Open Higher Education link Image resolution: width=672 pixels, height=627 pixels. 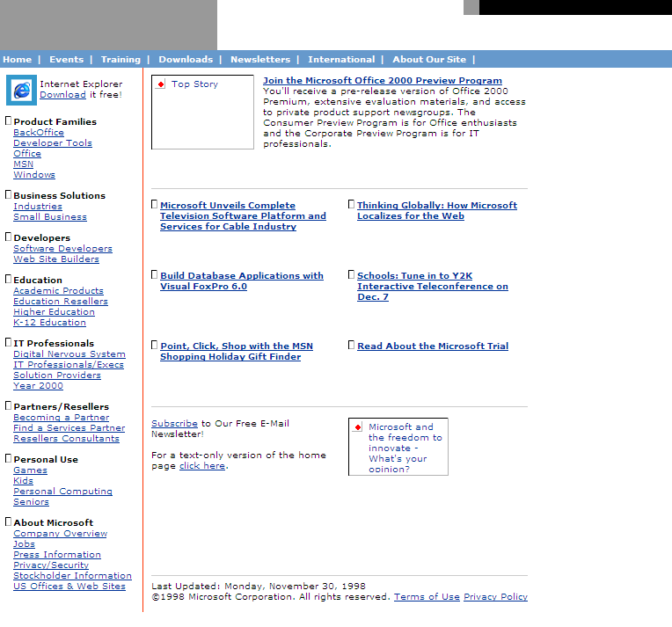[x=54, y=312]
